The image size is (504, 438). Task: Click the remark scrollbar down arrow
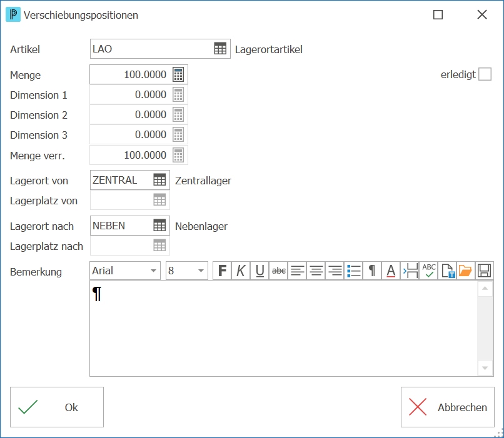(x=485, y=368)
